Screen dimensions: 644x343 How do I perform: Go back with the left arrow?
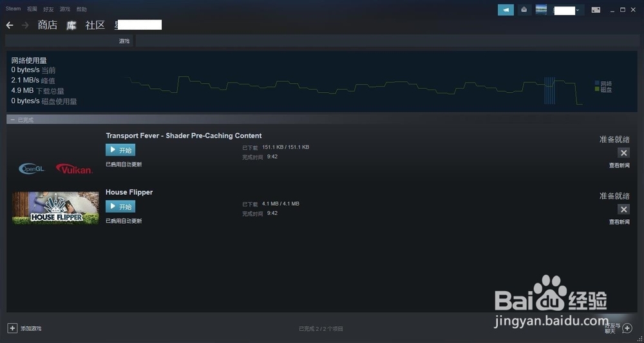click(10, 26)
